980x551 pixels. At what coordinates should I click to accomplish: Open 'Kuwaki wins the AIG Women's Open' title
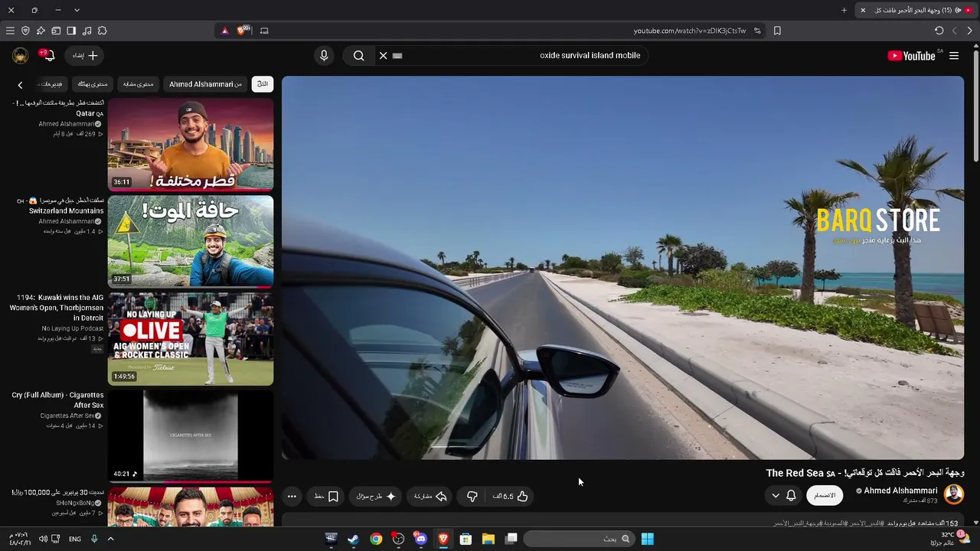point(57,308)
